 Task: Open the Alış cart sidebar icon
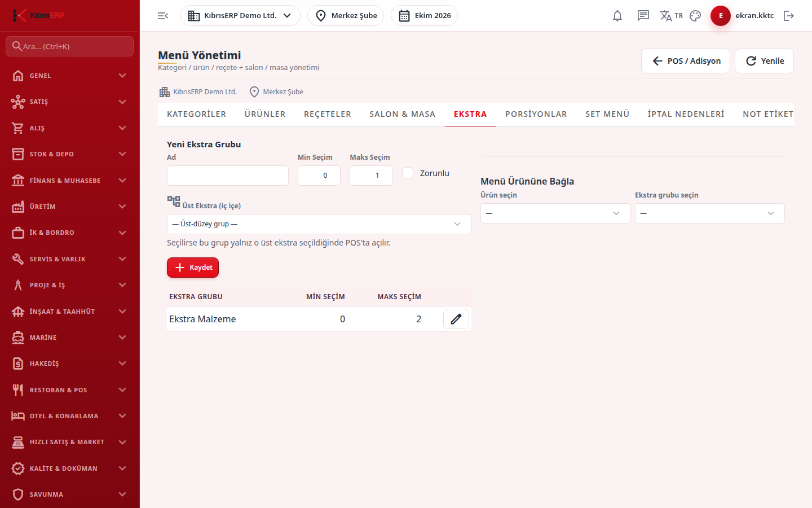pos(18,128)
